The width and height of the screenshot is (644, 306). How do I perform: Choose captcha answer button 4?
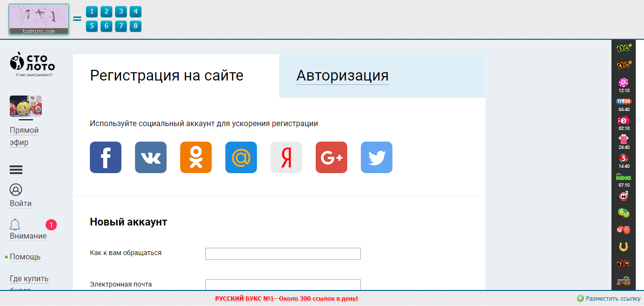pos(136,12)
